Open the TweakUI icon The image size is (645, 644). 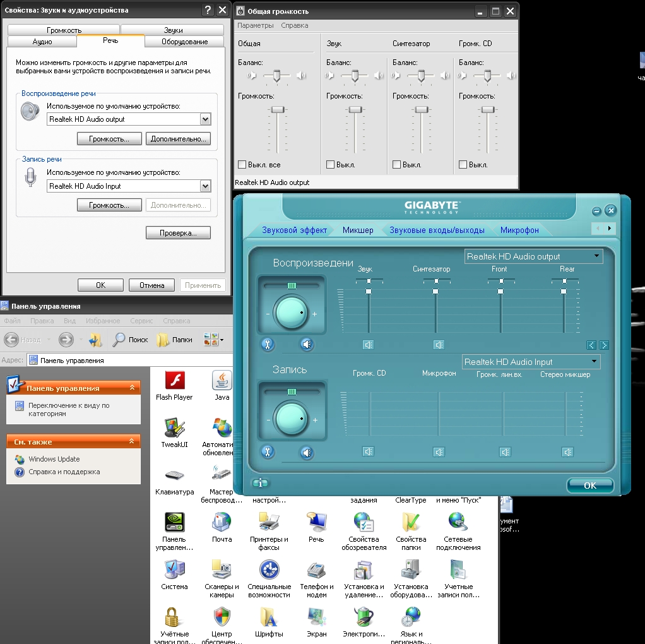tap(174, 427)
